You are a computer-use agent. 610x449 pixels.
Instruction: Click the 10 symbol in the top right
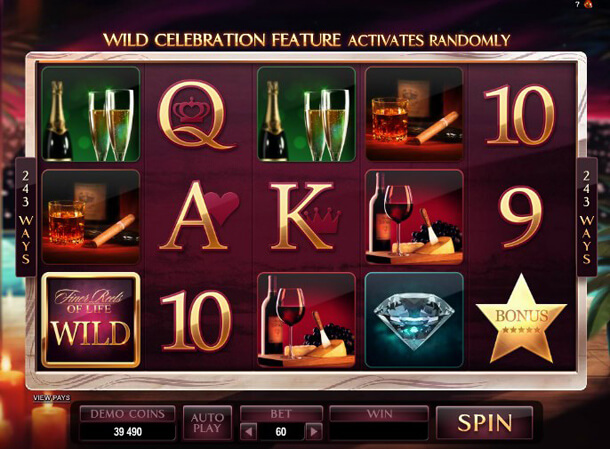519,115
